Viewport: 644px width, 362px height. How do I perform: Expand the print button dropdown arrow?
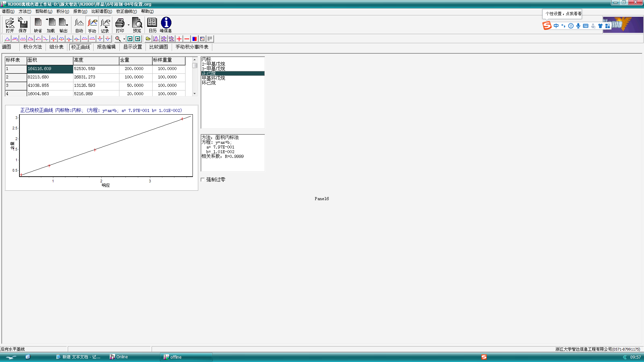point(128,25)
